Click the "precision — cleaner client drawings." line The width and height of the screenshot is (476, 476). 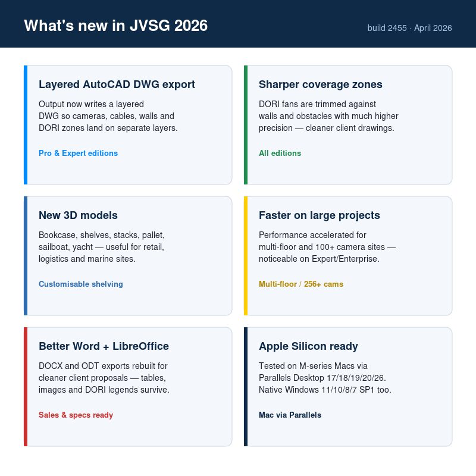(x=326, y=128)
